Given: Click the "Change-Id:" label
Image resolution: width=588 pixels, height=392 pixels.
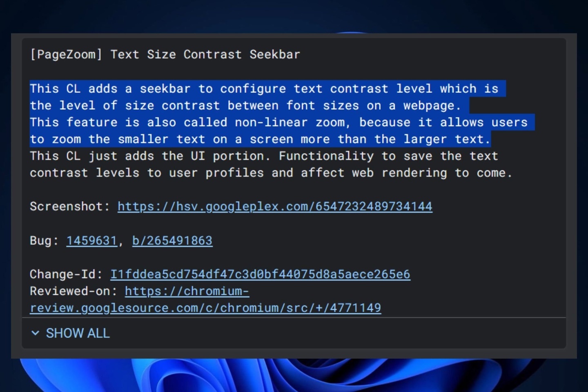Looking at the screenshot, I should click(x=66, y=274).
